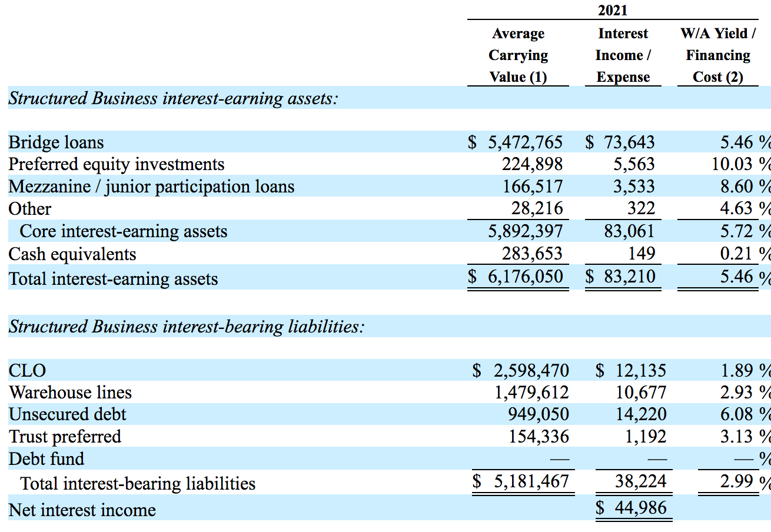Select the W/A Yield / Financing Cost header
Screen dimensions: 771x532
click(x=717, y=55)
